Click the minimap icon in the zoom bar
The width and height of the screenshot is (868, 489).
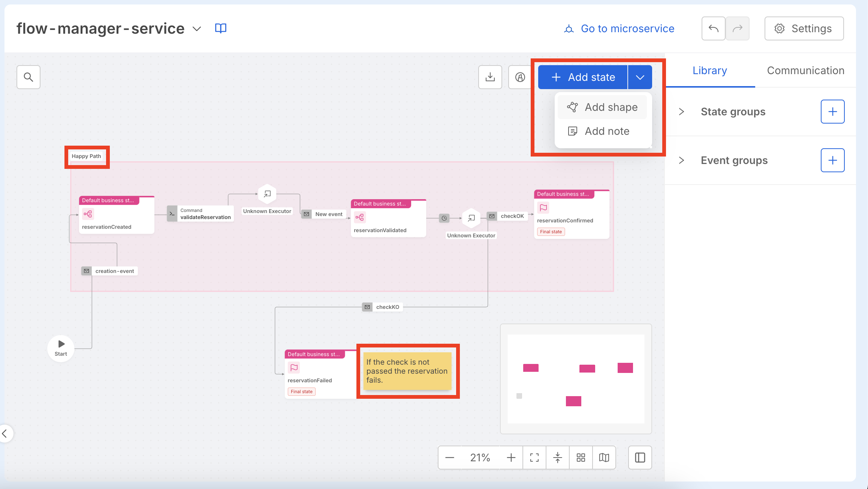point(604,457)
